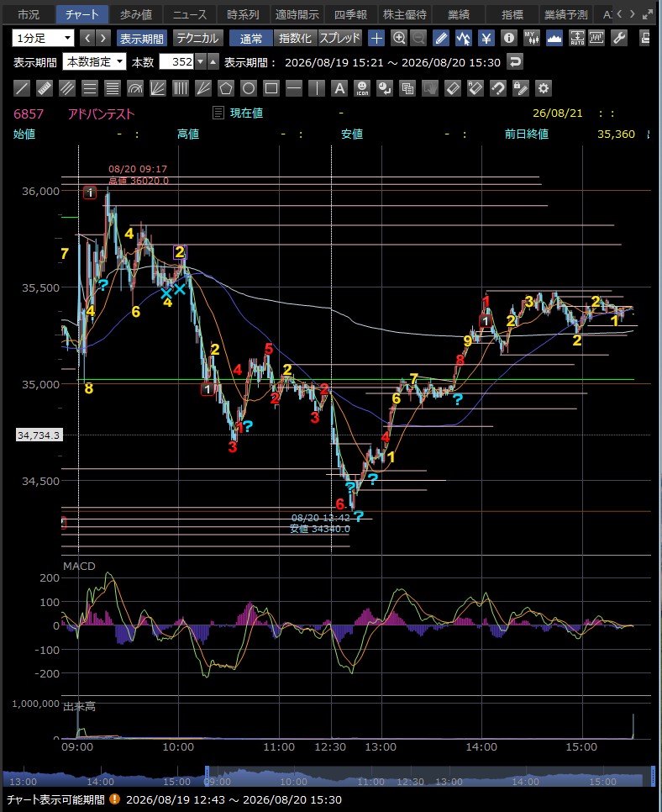Click the 34,734.3 price axis label
Screen dimensions: 662x812
(x=39, y=435)
